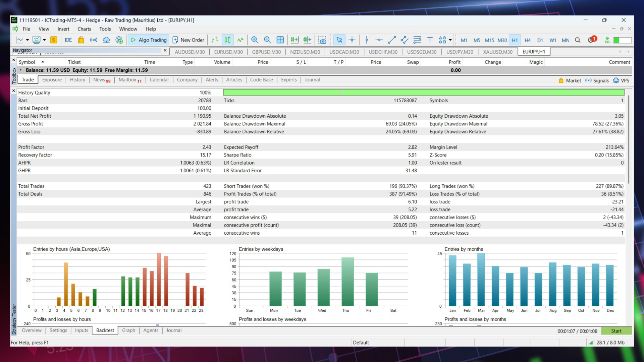The image size is (644, 362).
Task: Click the green Start button
Action: pyautogui.click(x=616, y=331)
